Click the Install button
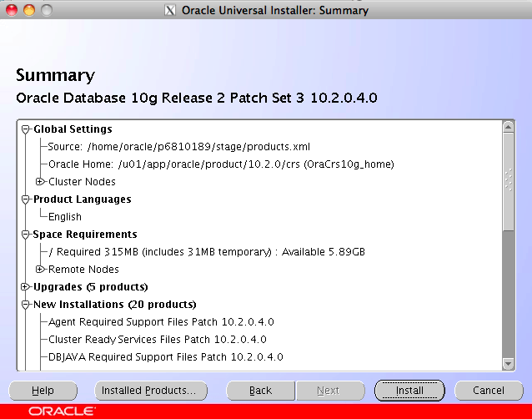The width and height of the screenshot is (532, 419). [x=409, y=390]
